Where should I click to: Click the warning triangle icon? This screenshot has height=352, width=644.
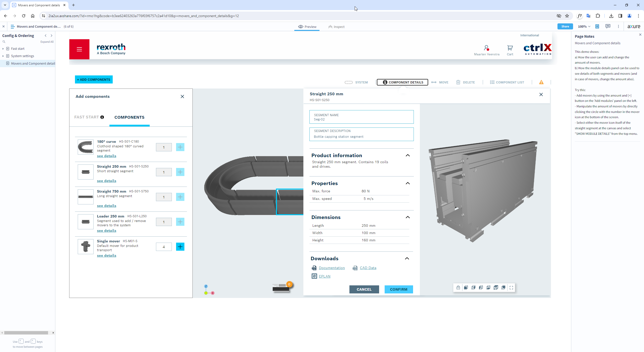tap(541, 82)
